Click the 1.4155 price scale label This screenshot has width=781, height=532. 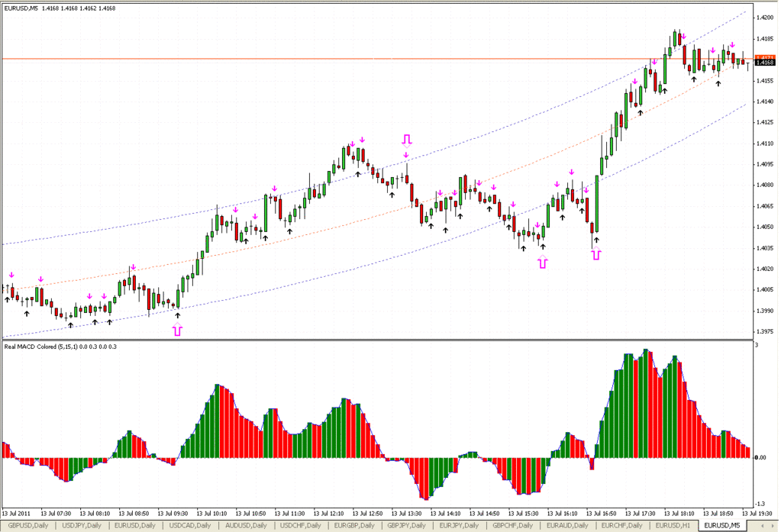pyautogui.click(x=764, y=81)
